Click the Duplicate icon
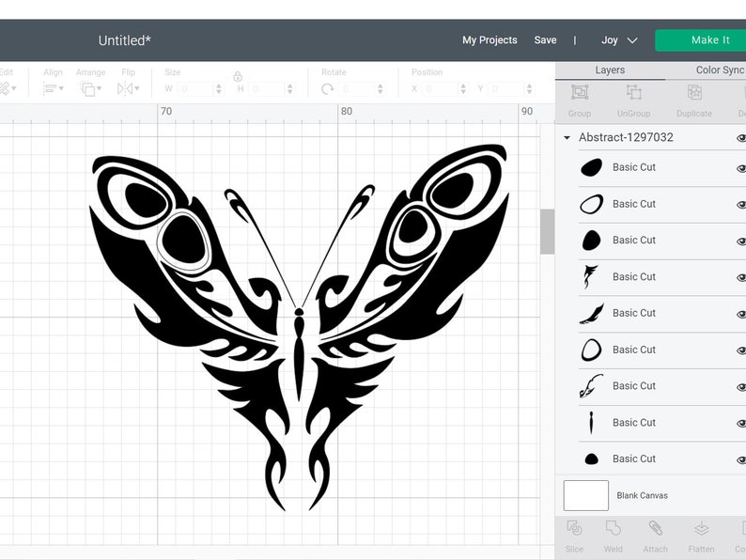This screenshot has width=746, height=560. point(694,92)
